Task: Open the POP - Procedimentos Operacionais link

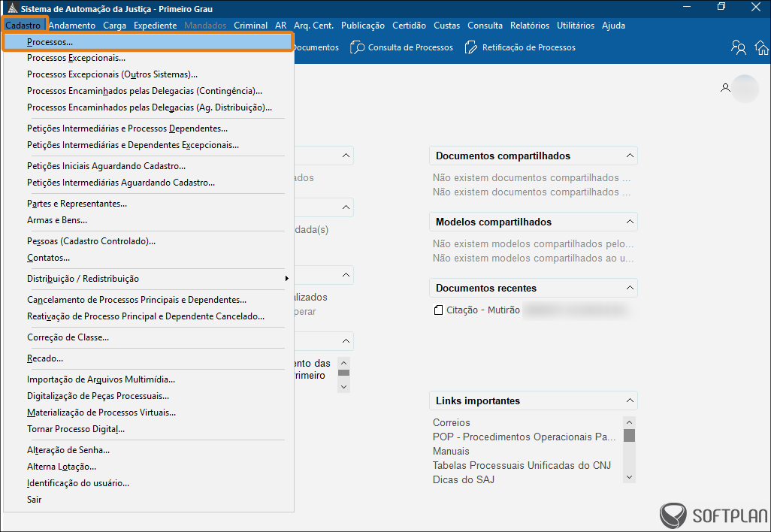Action: [525, 437]
